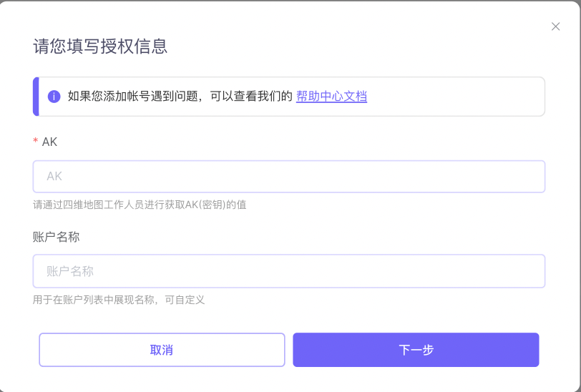Open the 帮助中心文档 help link

click(x=331, y=97)
